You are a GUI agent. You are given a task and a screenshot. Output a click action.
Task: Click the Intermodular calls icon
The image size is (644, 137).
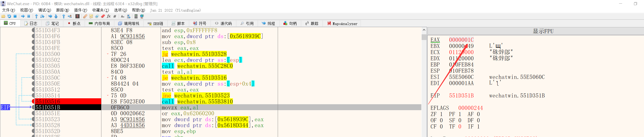(x=129, y=16)
